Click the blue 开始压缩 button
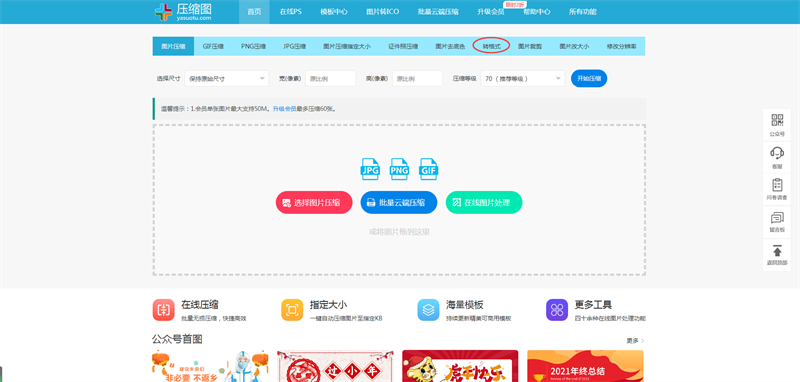Viewport: 800px width, 382px height. (x=589, y=79)
